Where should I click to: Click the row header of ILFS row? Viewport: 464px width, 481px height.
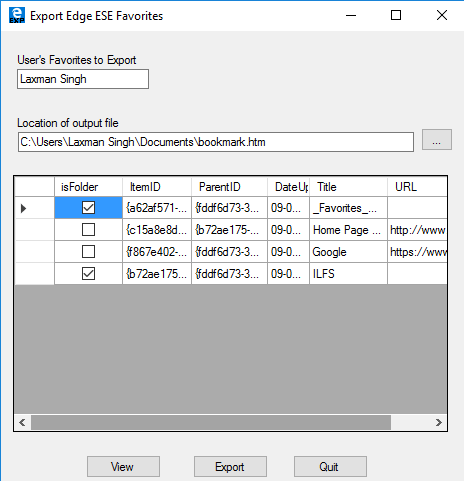tap(35, 274)
